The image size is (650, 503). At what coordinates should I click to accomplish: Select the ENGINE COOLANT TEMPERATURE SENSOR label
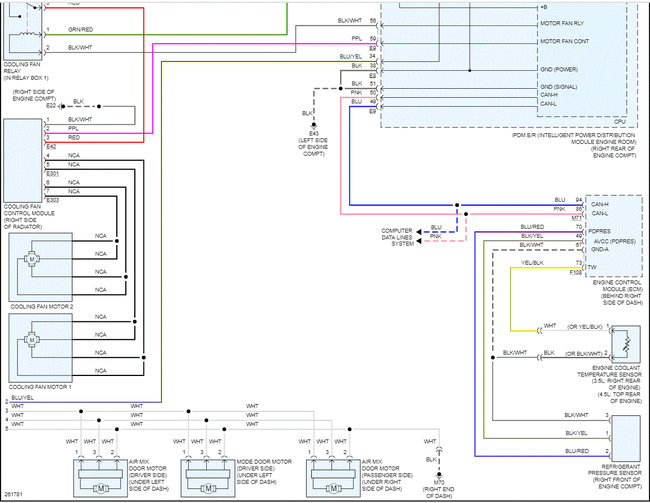609,384
